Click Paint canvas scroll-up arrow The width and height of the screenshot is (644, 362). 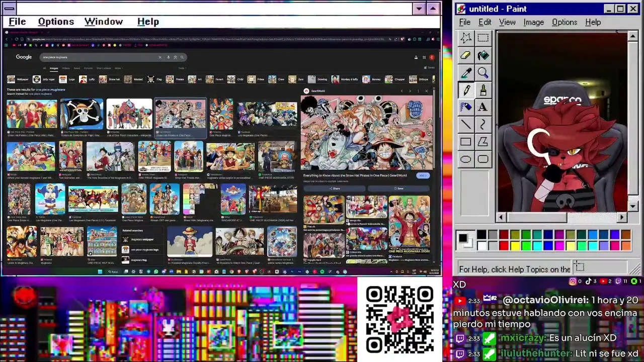[633, 36]
